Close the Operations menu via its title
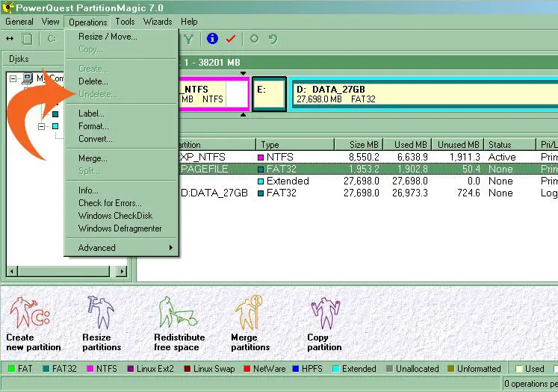 (87, 22)
